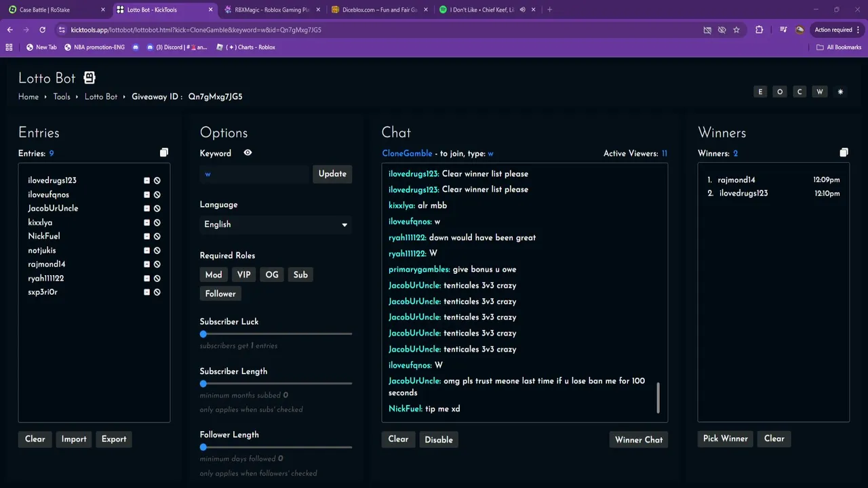Toggle the VIP required role

(244, 274)
